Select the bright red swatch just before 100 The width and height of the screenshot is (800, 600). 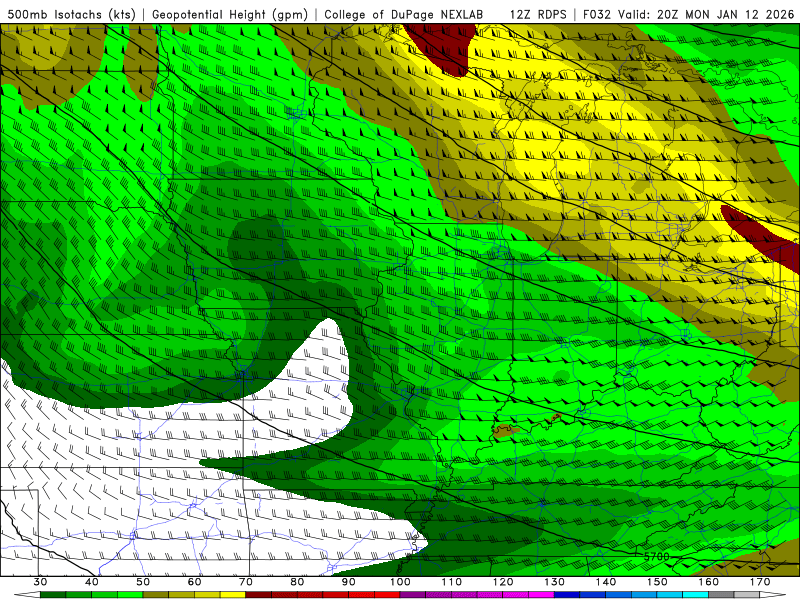(x=387, y=595)
